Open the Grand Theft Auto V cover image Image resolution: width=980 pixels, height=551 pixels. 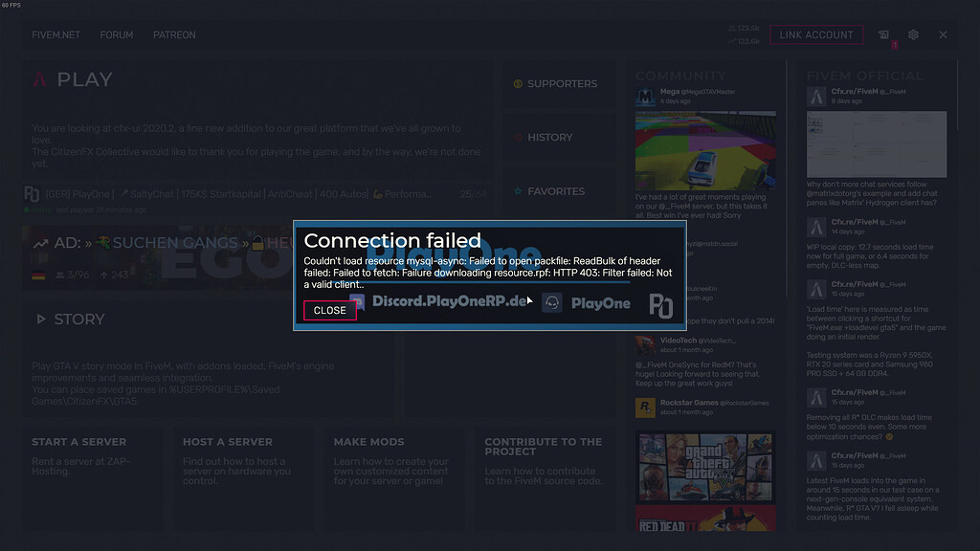(705, 467)
